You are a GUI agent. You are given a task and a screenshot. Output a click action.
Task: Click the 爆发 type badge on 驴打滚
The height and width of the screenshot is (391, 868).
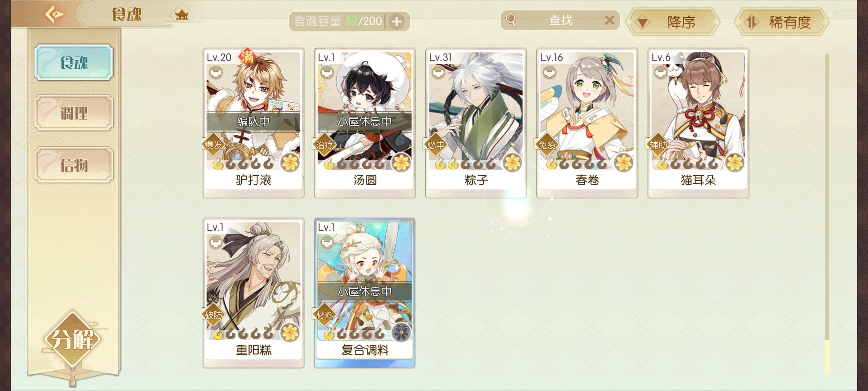pyautogui.click(x=213, y=145)
